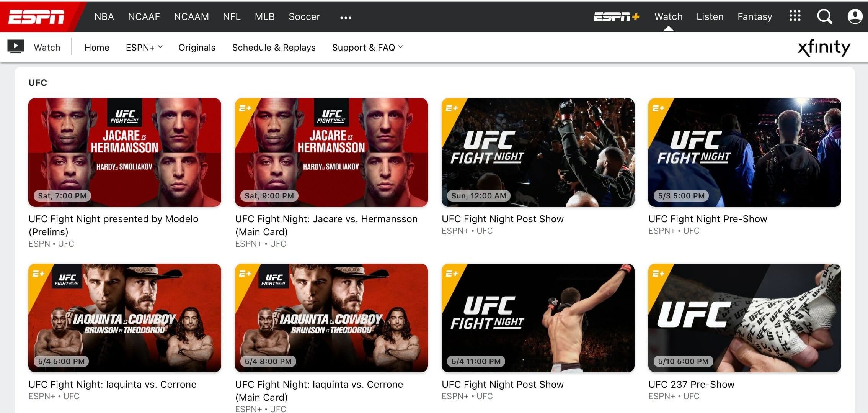Click 'UFC Fight Night: Iaquinta vs. Cerrone (Main Card)' title

click(x=319, y=391)
